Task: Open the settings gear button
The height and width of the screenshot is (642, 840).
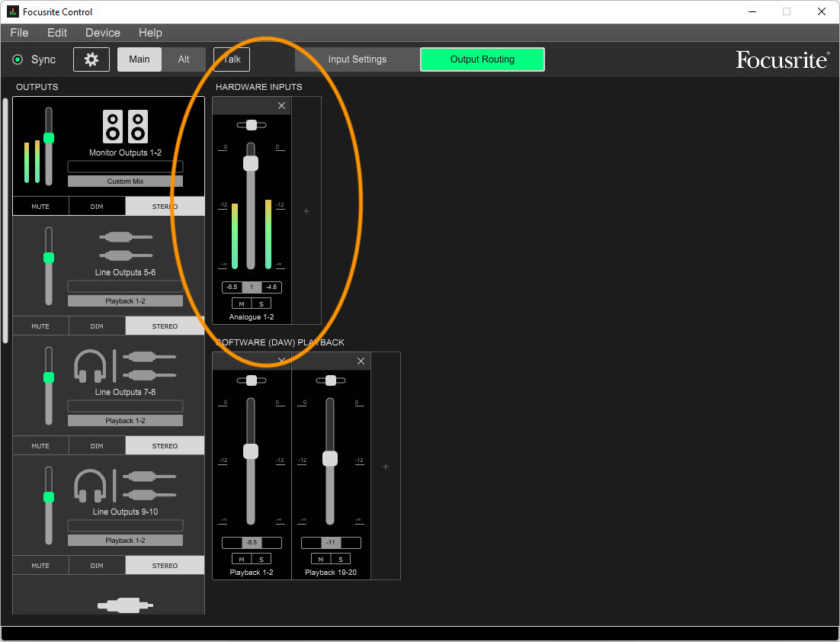Action: (91, 59)
